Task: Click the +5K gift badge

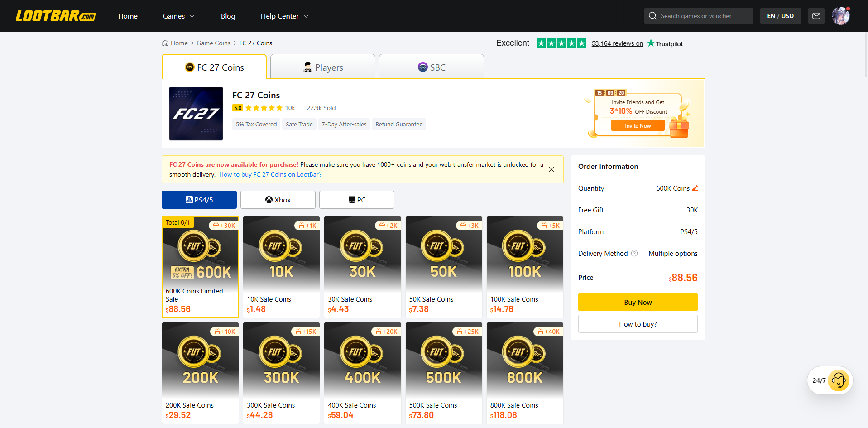Action: point(550,226)
